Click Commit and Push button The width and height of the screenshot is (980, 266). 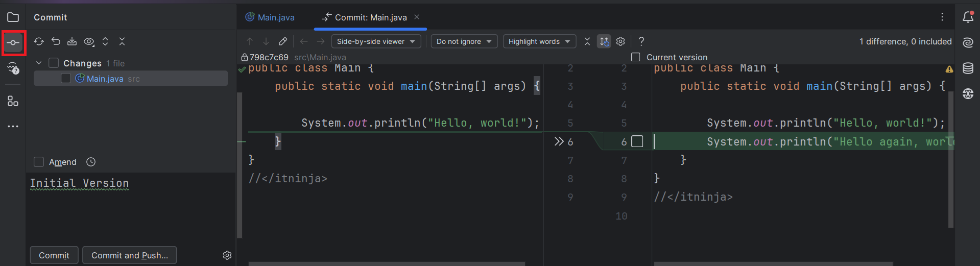tap(130, 255)
